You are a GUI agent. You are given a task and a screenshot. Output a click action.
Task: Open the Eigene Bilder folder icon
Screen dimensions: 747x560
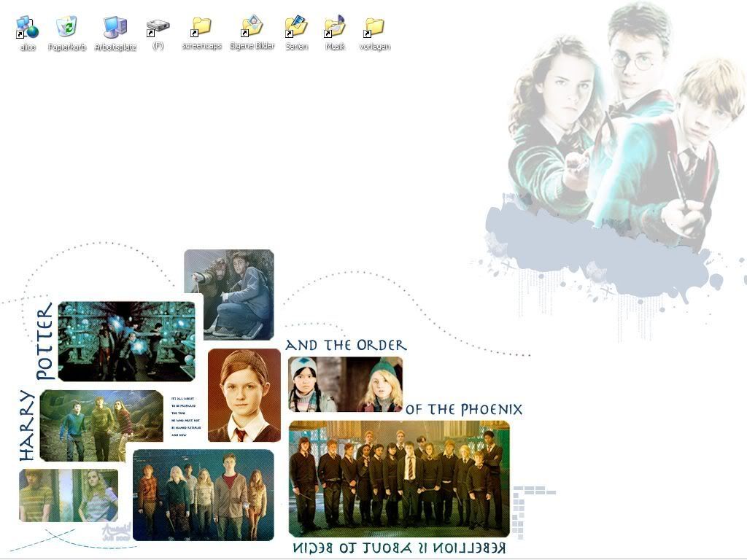252,26
